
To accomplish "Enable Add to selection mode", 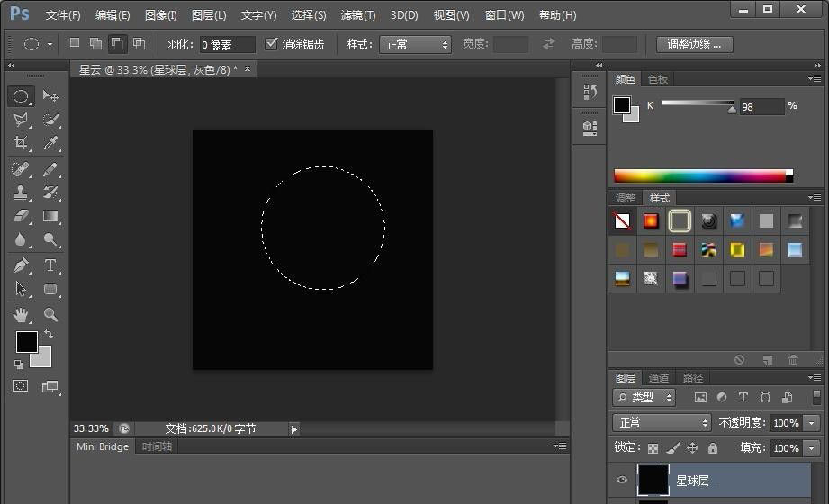I will tap(95, 43).
